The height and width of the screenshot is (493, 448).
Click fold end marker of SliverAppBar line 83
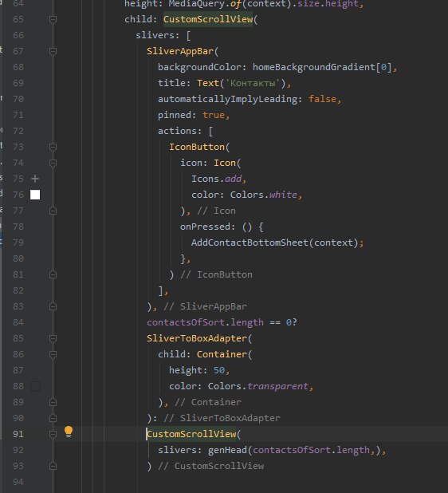[53, 306]
